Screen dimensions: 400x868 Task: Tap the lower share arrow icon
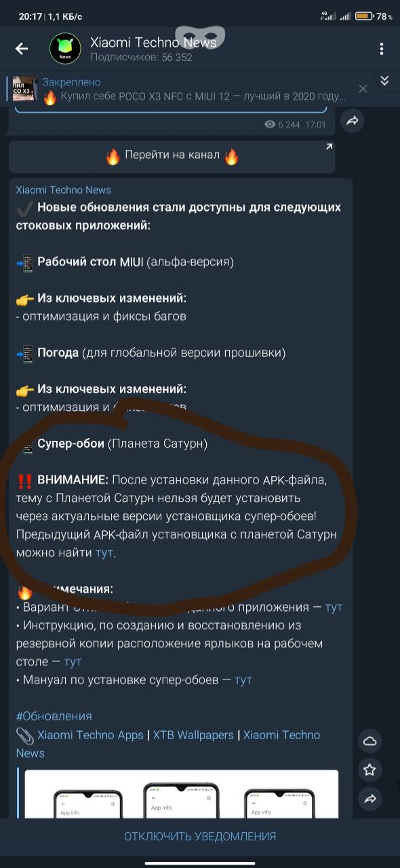click(x=369, y=799)
